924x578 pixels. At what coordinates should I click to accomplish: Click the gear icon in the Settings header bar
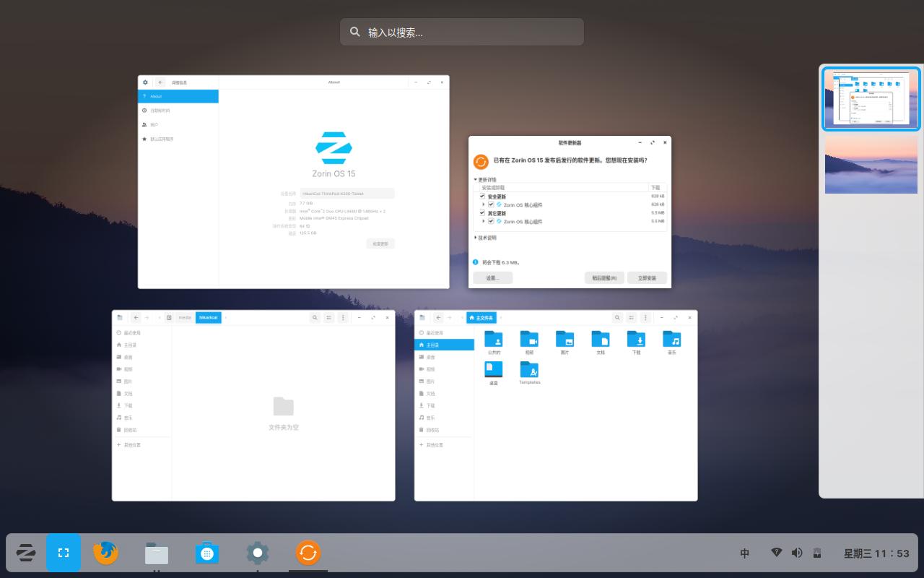tap(145, 82)
